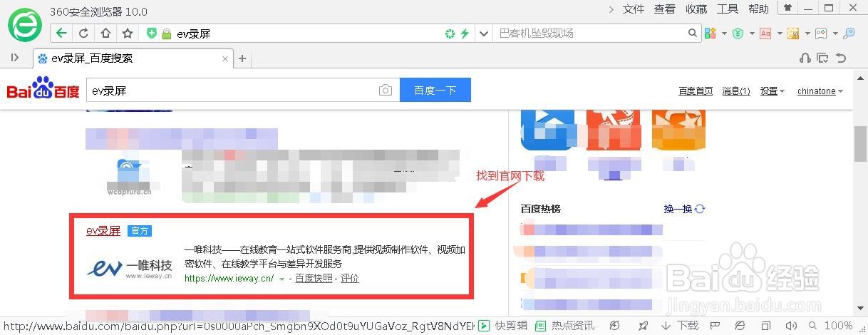
Task: Click the headphones icon on tab bar
Action: (x=805, y=58)
